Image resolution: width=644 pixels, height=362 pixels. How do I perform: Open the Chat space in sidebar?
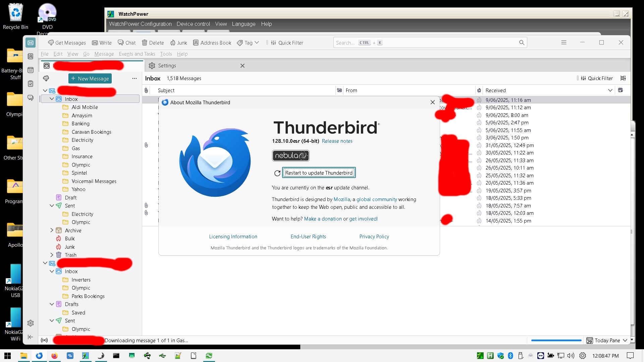click(x=31, y=98)
